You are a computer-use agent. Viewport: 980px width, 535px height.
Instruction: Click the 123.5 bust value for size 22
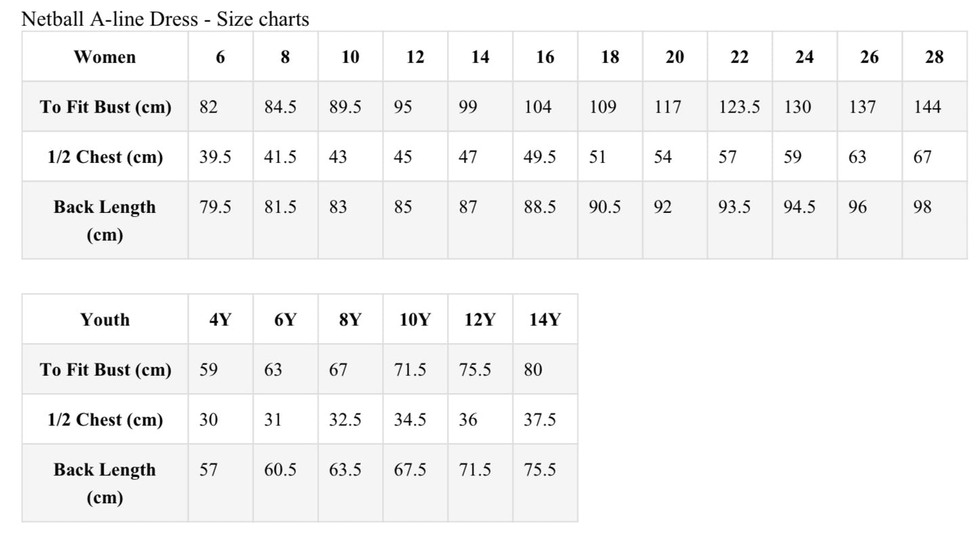[739, 107]
